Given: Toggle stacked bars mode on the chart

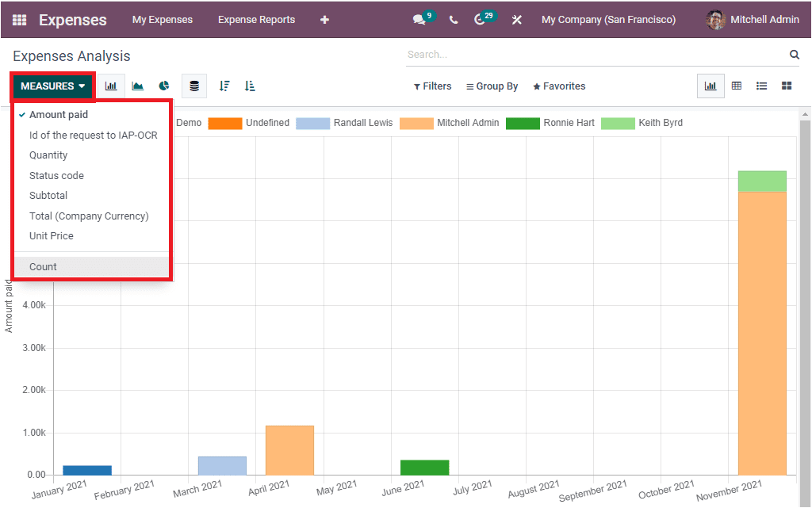Looking at the screenshot, I should 193,86.
